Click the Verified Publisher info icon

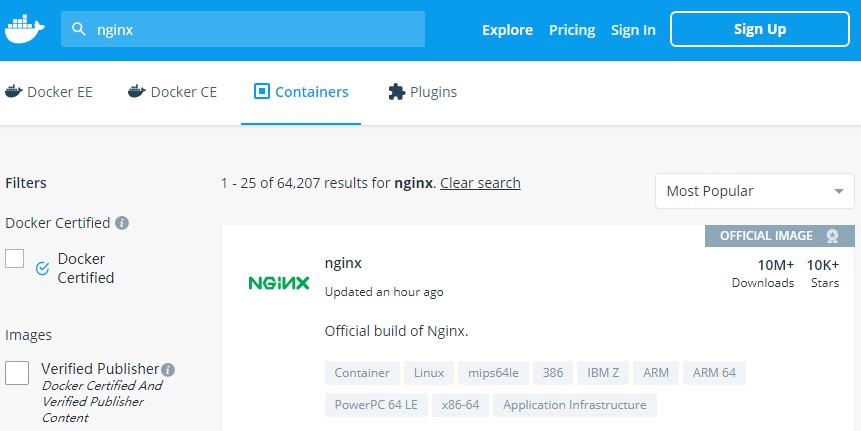(168, 369)
